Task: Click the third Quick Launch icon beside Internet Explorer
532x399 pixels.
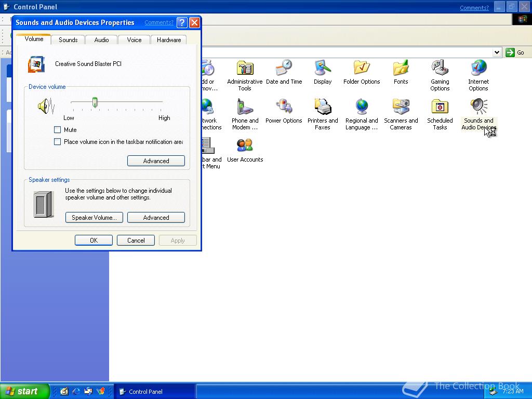Action: coord(88,391)
